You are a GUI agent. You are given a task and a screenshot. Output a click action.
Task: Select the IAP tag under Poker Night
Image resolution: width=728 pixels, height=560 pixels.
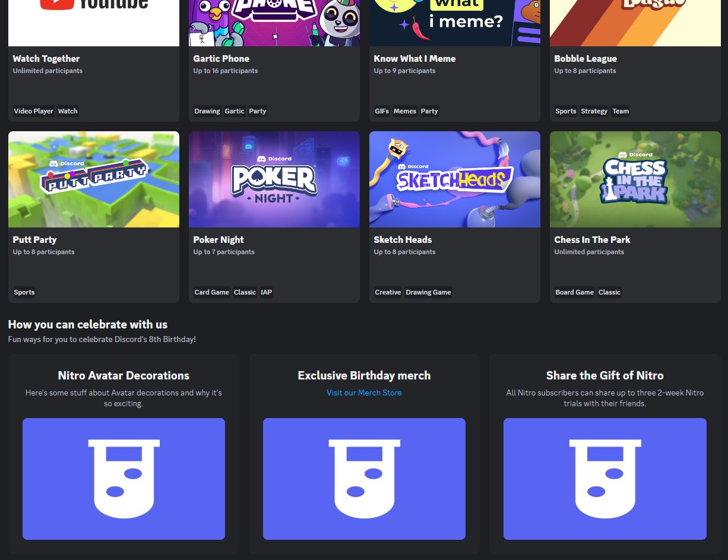tap(266, 292)
